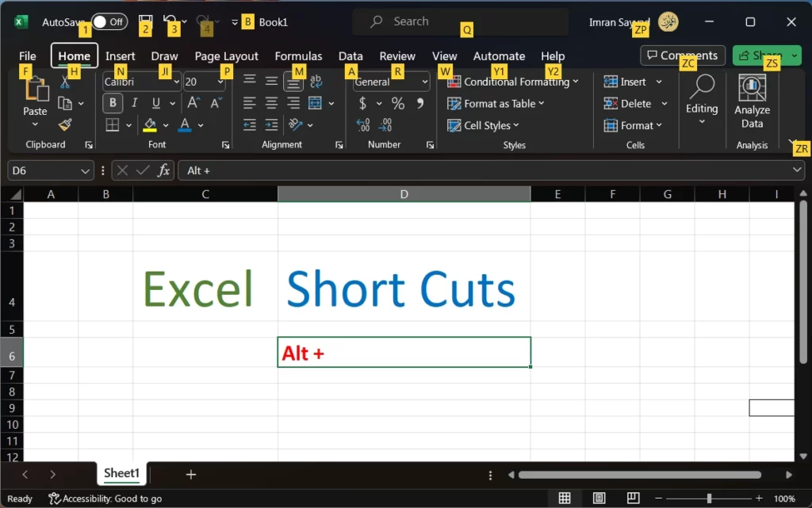Click Insert in Cells group

click(626, 82)
